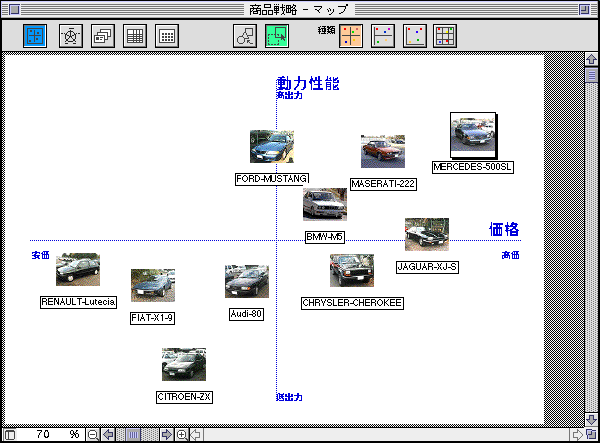Select the Audi-80 car thumbnail
The width and height of the screenshot is (600, 443).
247,282
